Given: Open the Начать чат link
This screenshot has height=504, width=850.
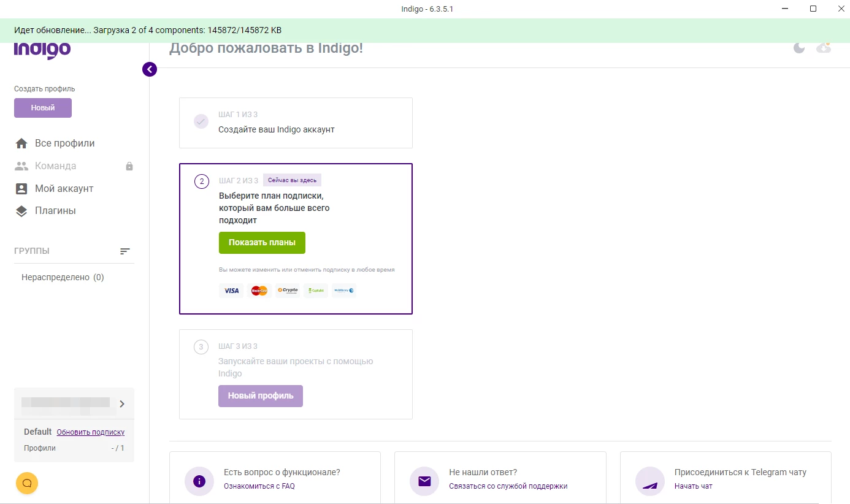Looking at the screenshot, I should (x=694, y=486).
